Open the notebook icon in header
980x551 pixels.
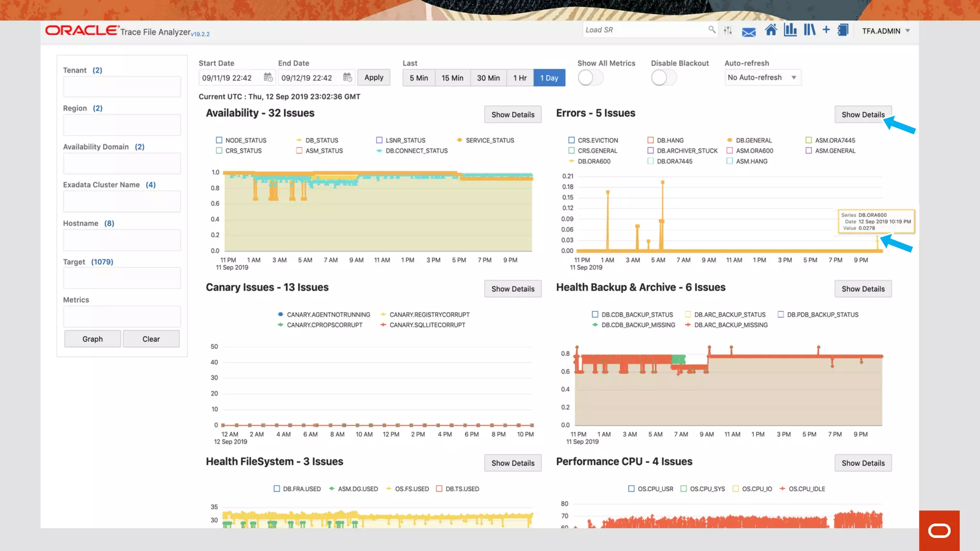843,30
